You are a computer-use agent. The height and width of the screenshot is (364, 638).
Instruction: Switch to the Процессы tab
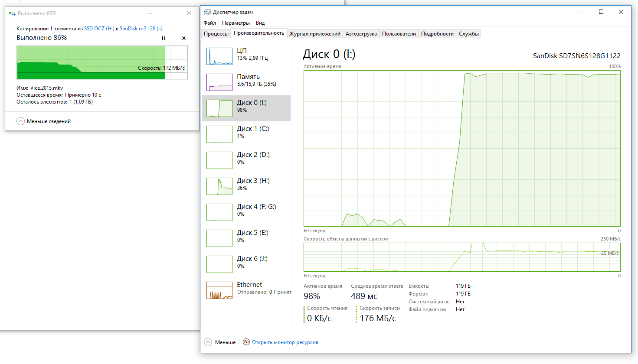(x=216, y=34)
